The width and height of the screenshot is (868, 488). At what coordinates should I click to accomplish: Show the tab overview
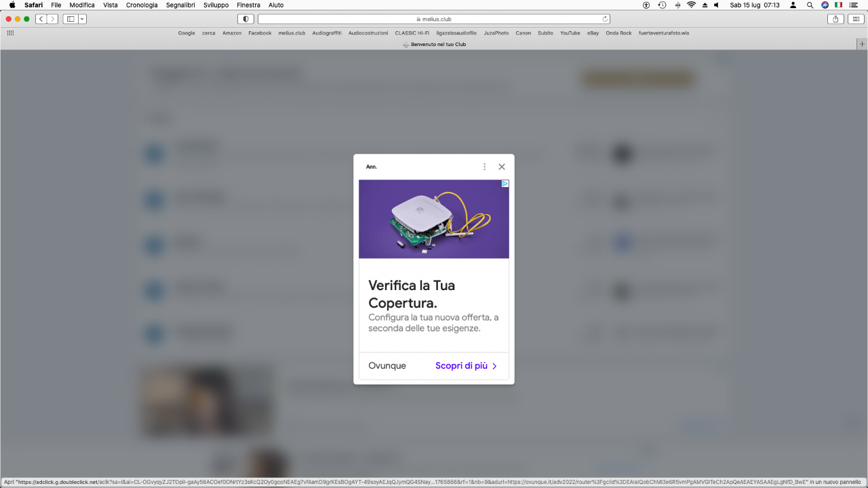(856, 19)
